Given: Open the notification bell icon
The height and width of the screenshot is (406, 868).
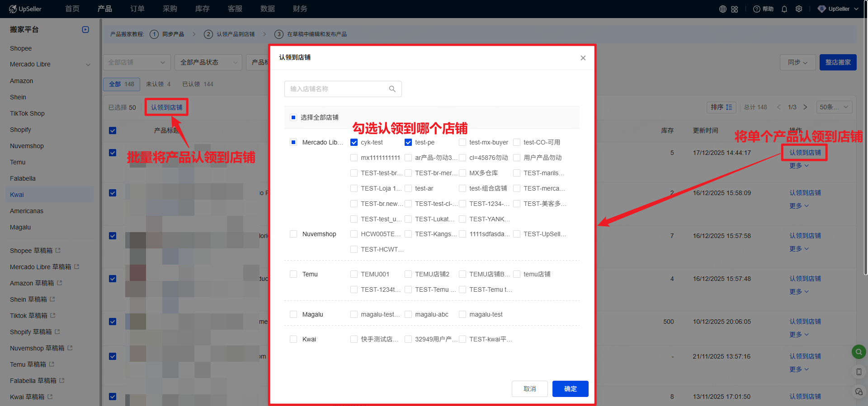Looking at the screenshot, I should [x=784, y=9].
